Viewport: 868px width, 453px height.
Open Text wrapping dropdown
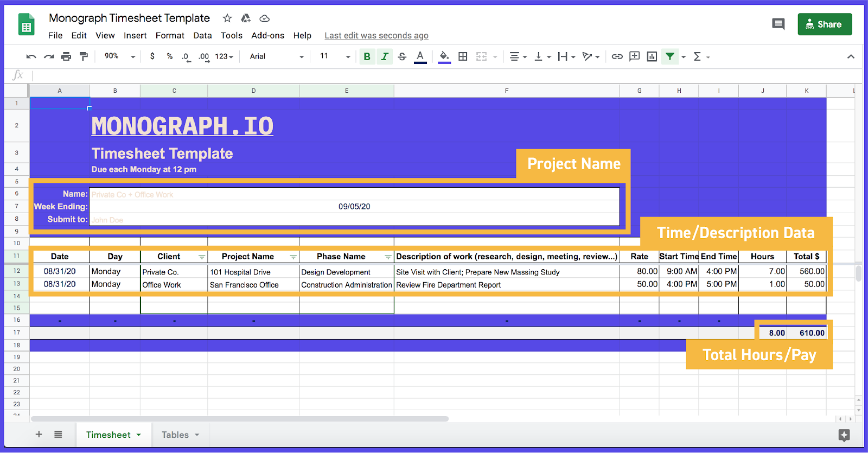[566, 56]
